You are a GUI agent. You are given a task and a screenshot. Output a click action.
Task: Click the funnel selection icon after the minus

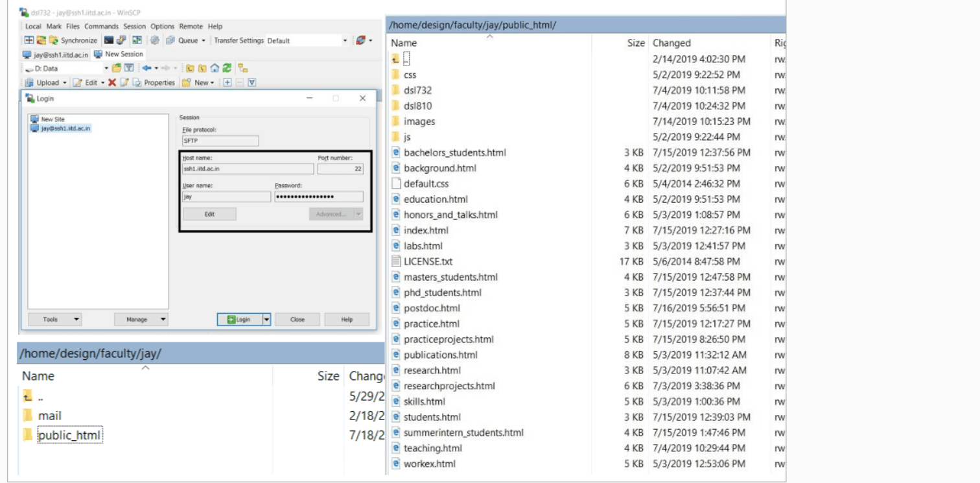[252, 83]
